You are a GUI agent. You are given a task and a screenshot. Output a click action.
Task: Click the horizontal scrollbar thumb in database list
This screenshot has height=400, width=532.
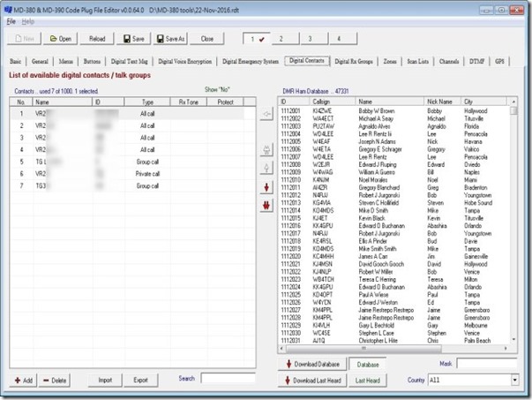[363, 349]
